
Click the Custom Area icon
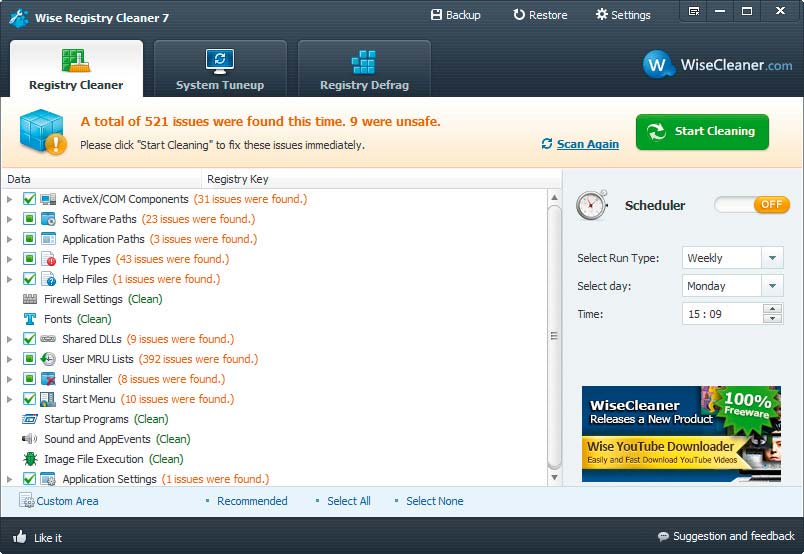pyautogui.click(x=26, y=501)
